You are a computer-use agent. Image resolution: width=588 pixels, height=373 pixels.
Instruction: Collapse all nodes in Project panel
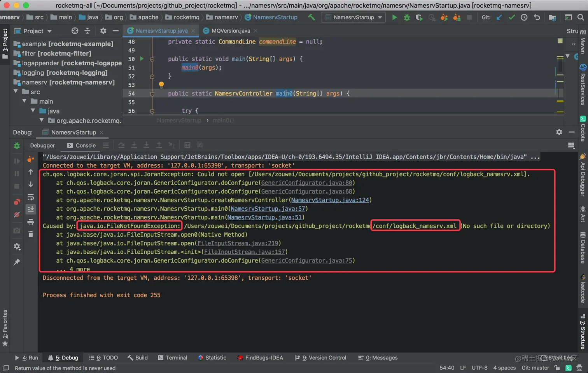87,31
